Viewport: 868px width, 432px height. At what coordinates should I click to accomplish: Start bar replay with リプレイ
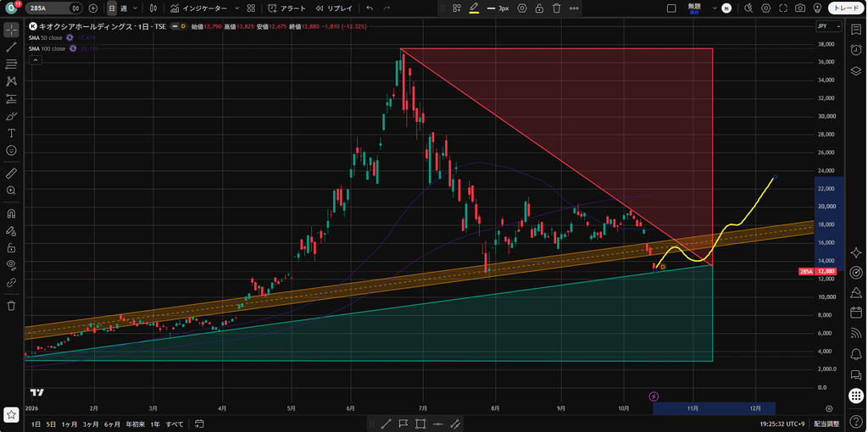334,8
